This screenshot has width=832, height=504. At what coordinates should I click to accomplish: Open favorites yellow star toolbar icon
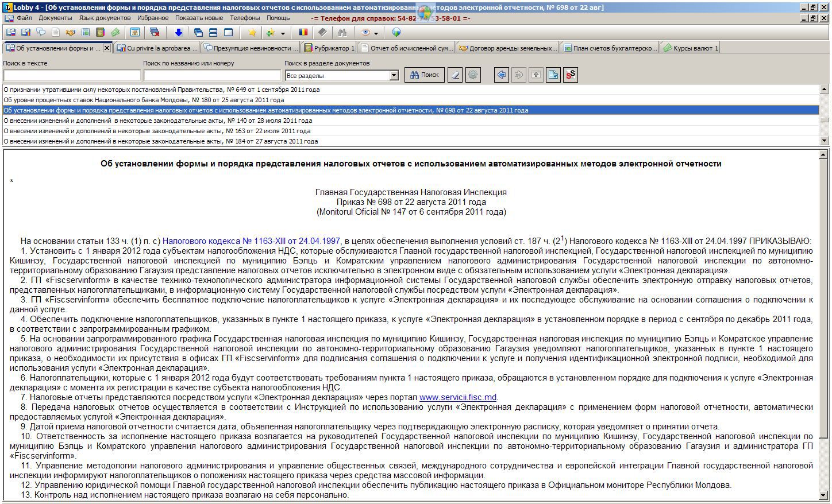click(x=252, y=33)
